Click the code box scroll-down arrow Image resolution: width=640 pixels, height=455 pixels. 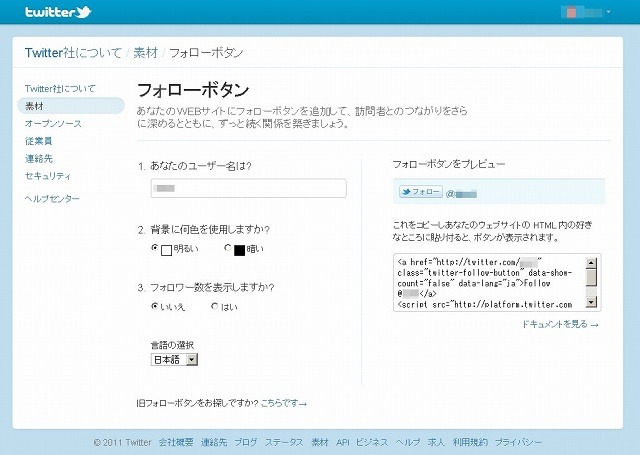tap(591, 302)
